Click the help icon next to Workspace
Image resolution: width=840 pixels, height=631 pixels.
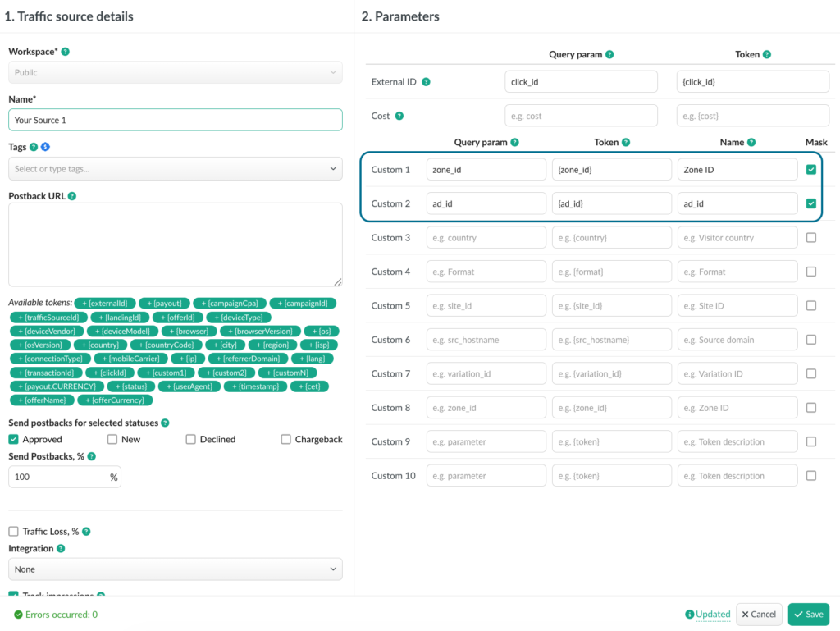tap(66, 52)
